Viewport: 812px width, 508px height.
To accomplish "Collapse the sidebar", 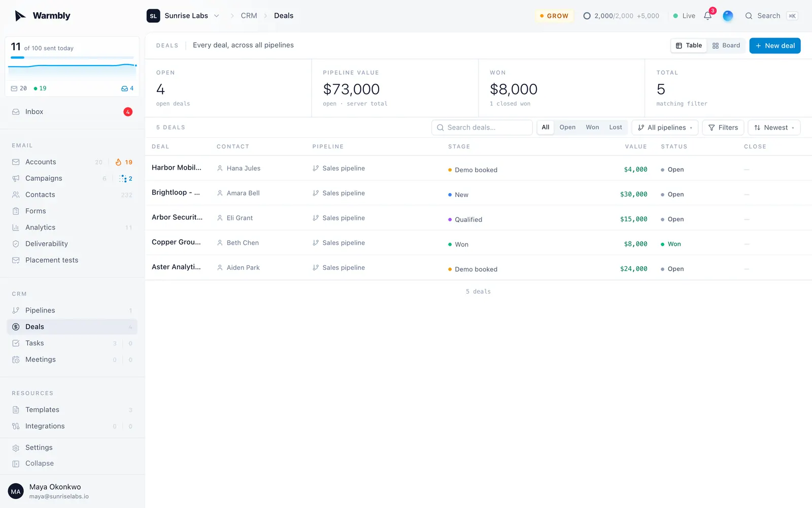I will [x=72, y=463].
